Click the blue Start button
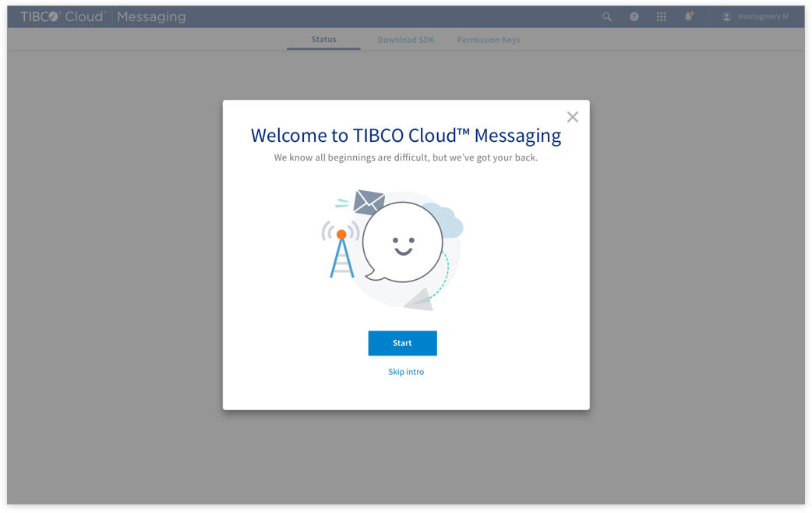Screen dimensions: 812x513 coord(402,343)
